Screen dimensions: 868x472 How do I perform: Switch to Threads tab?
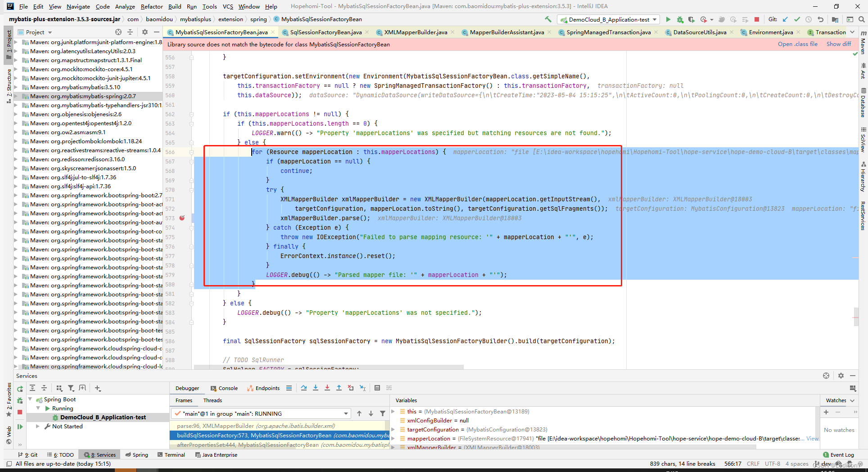(212, 400)
